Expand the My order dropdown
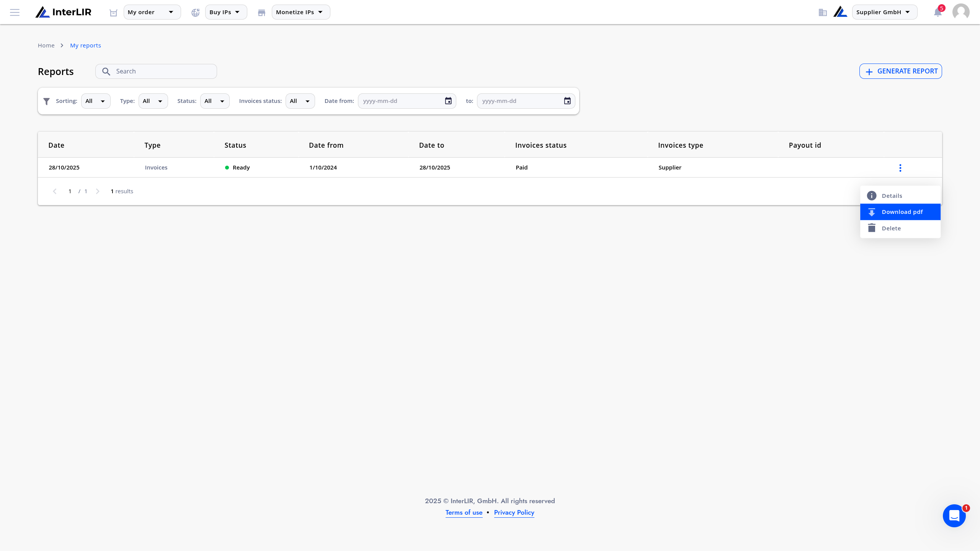Image resolution: width=980 pixels, height=551 pixels. tap(152, 12)
